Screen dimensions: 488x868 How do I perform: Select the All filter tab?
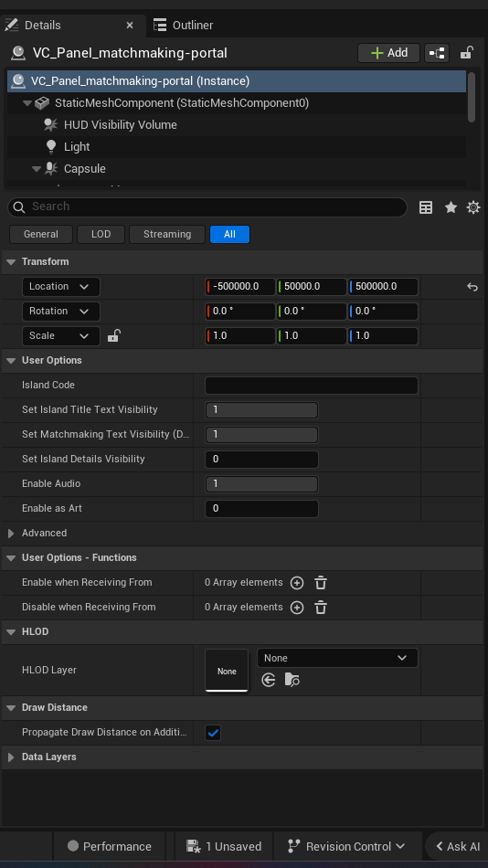(230, 234)
